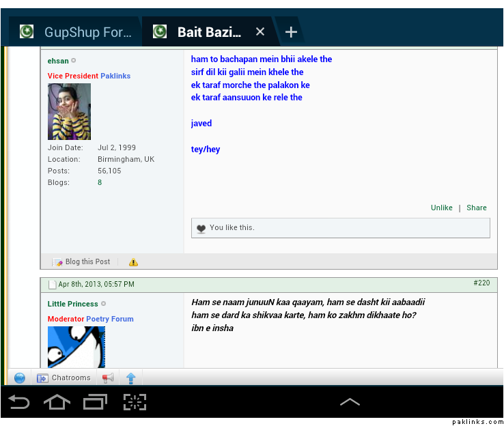Image resolution: width=504 pixels, height=426 pixels.
Task: Click the blue up arrow icon
Action: 130,378
